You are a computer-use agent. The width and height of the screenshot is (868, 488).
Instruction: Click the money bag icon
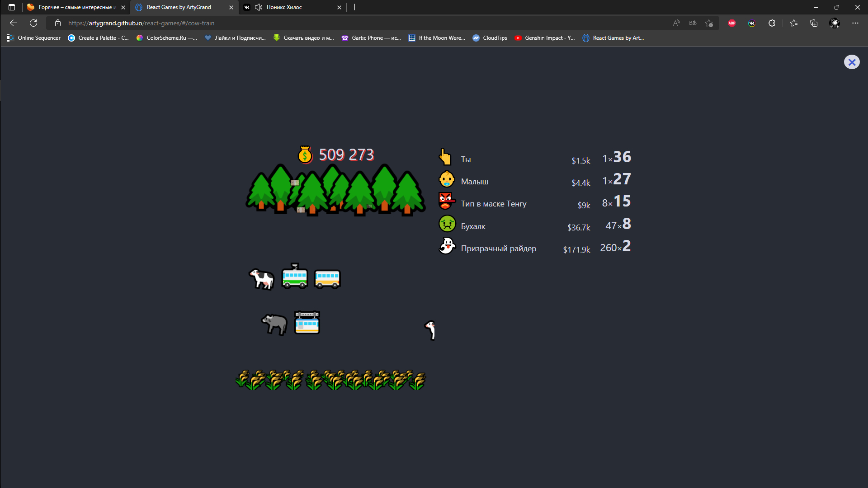click(x=305, y=155)
